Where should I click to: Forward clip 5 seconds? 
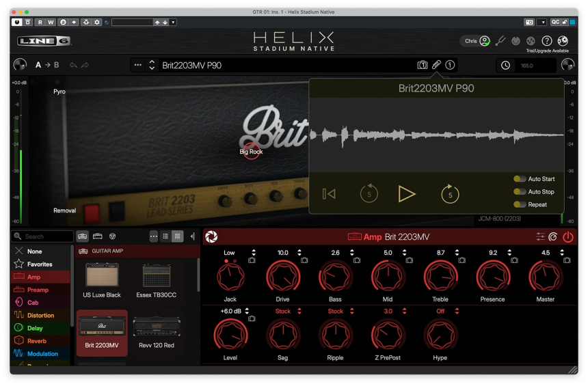click(450, 194)
